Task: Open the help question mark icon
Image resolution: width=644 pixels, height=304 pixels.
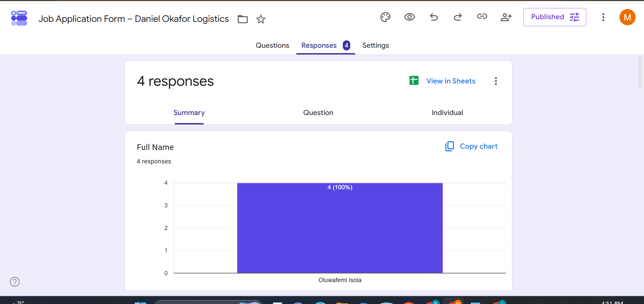Action: click(x=15, y=282)
